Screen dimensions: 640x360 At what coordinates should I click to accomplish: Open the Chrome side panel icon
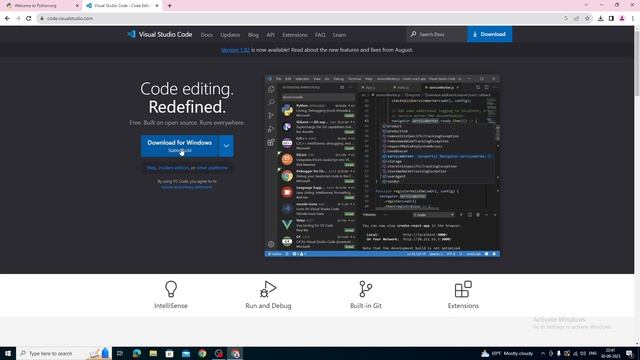coord(611,18)
